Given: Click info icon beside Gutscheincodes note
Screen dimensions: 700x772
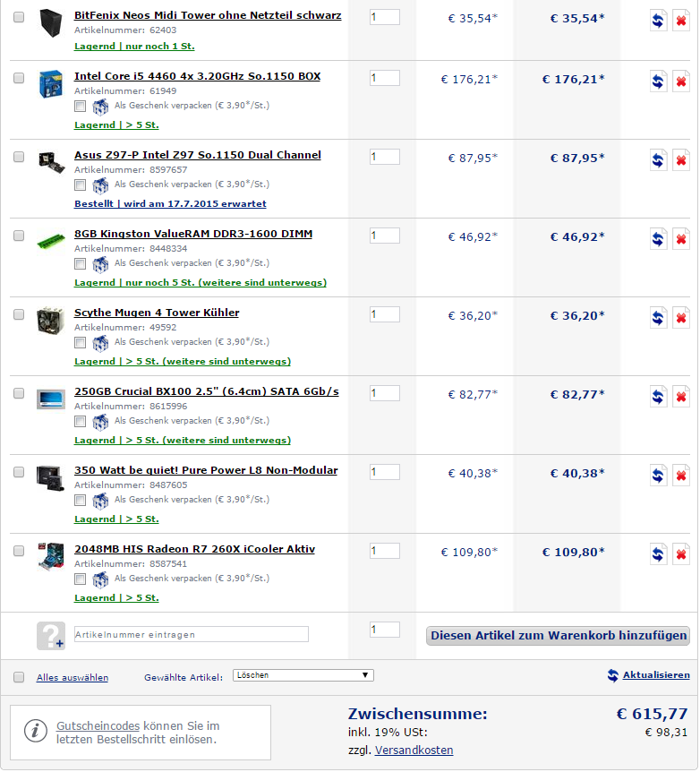Looking at the screenshot, I should [36, 730].
